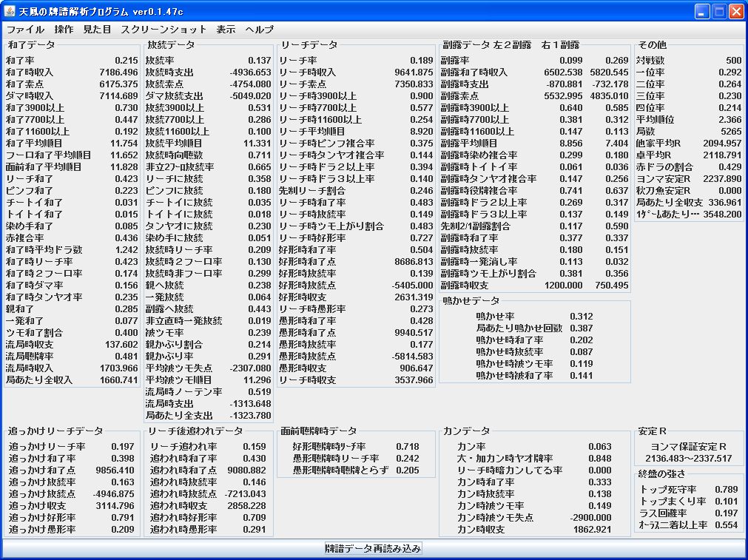Image resolution: width=748 pixels, height=560 pixels.
Task: Click the ダマ時収入 value 7114.689
Action: (x=118, y=96)
